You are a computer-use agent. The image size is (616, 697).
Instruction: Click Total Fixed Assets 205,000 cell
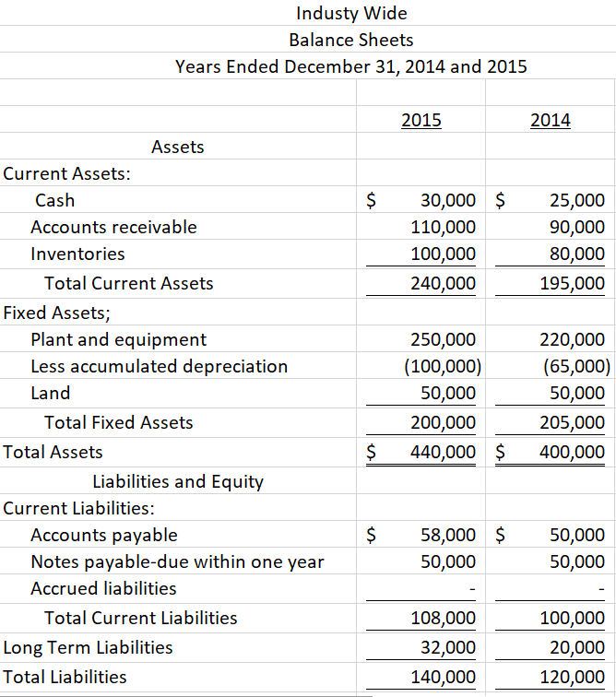[551, 422]
